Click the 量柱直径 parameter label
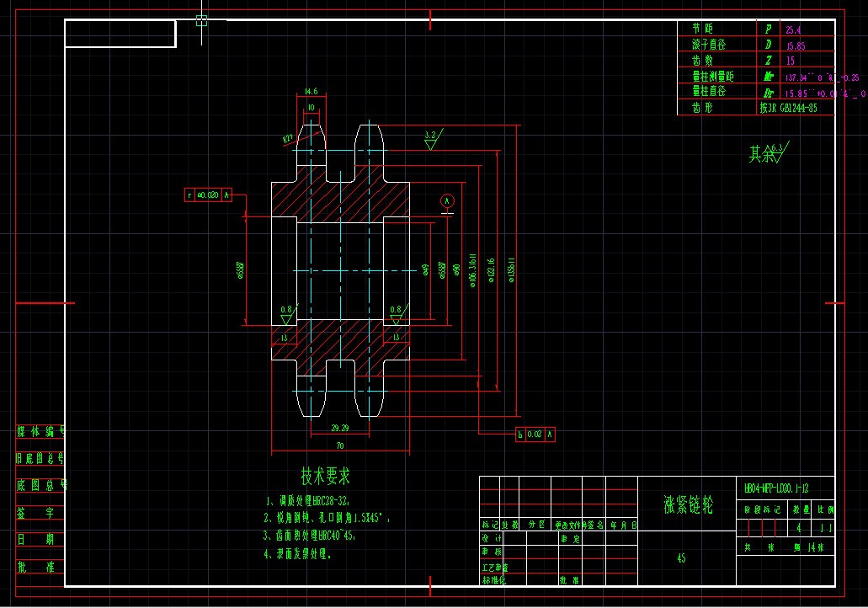The width and height of the screenshot is (868, 608). 709,91
